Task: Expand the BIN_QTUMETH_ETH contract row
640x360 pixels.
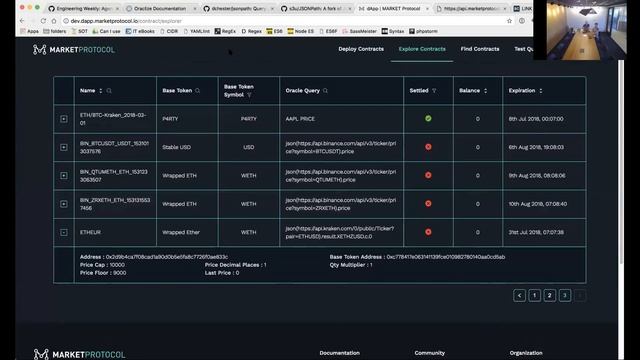Action: [64, 176]
